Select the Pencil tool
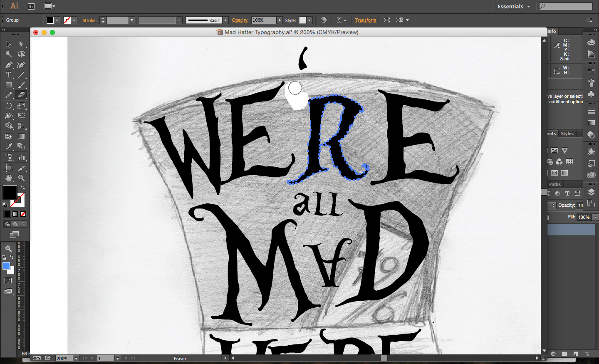This screenshot has width=599, height=364. [x=9, y=95]
